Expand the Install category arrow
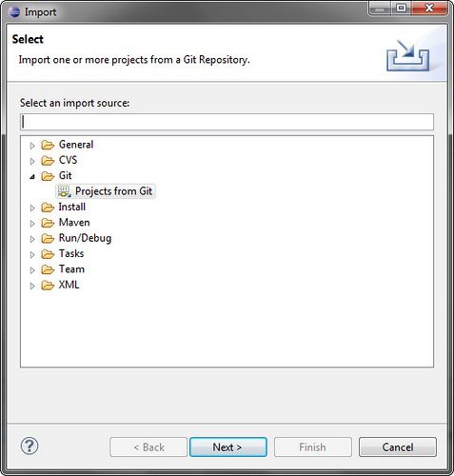Viewport: 454px width, 476px height. 32,208
